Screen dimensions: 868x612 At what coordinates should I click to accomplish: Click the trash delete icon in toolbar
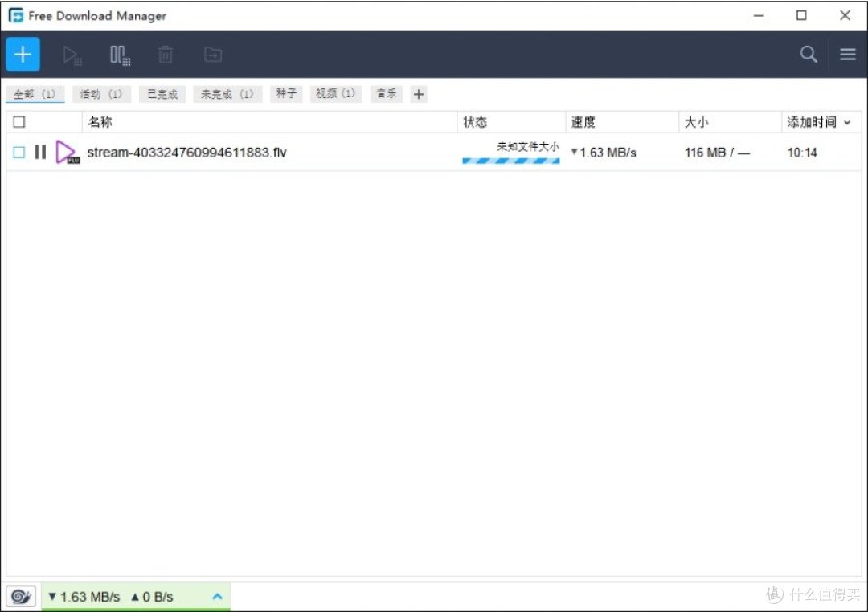[x=166, y=55]
